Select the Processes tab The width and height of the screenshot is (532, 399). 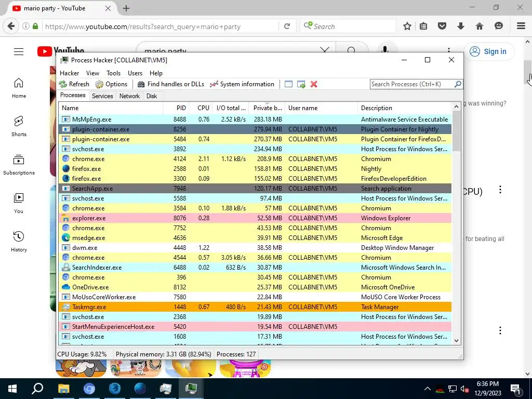click(73, 95)
